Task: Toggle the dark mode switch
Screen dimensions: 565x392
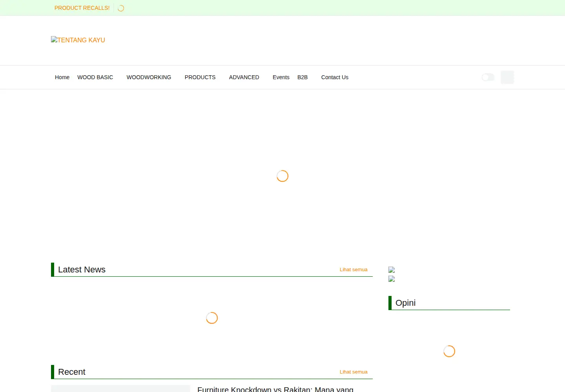Action: 488,77
